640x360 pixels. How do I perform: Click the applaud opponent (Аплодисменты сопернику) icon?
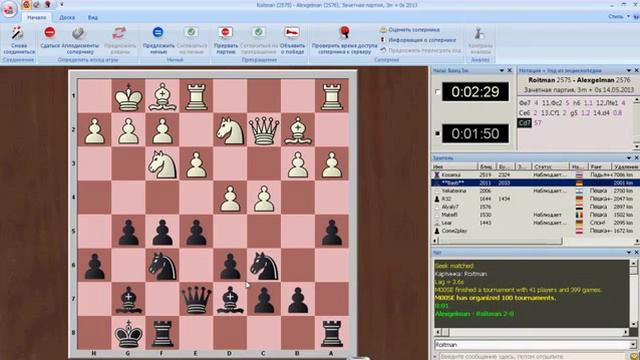point(78,33)
